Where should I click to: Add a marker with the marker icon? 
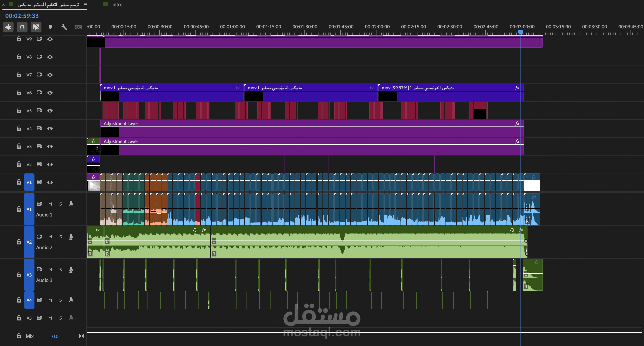pyautogui.click(x=50, y=27)
